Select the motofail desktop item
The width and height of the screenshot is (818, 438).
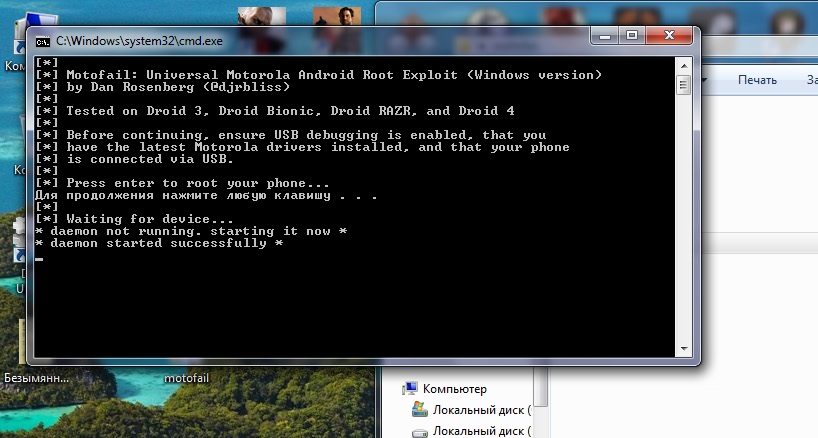click(x=186, y=378)
